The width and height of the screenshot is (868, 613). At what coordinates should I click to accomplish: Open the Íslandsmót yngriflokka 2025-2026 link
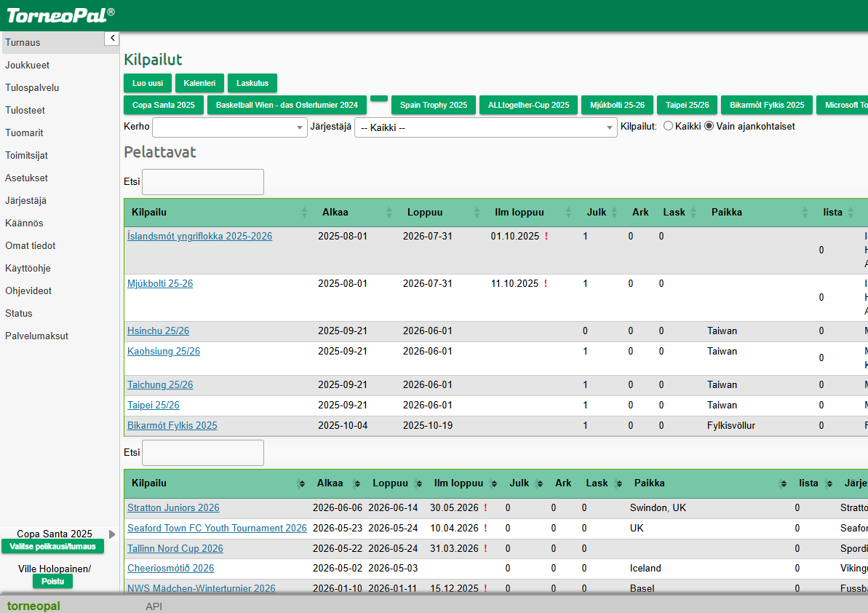[200, 236]
